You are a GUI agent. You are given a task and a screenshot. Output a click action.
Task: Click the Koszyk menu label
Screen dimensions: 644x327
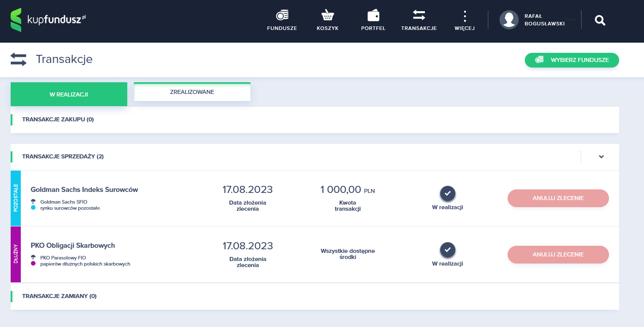point(328,28)
